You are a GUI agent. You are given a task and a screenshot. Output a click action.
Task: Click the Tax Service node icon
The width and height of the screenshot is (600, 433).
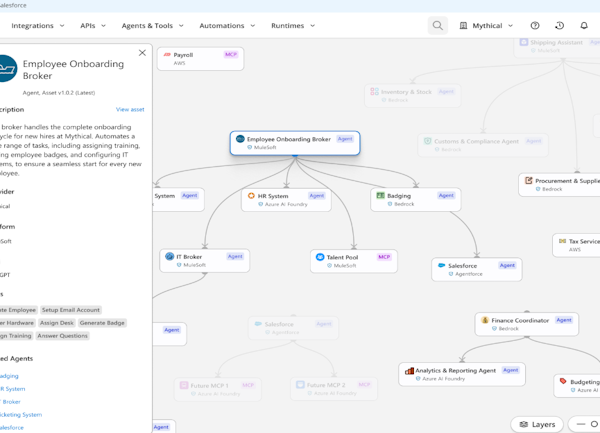pyautogui.click(x=562, y=241)
